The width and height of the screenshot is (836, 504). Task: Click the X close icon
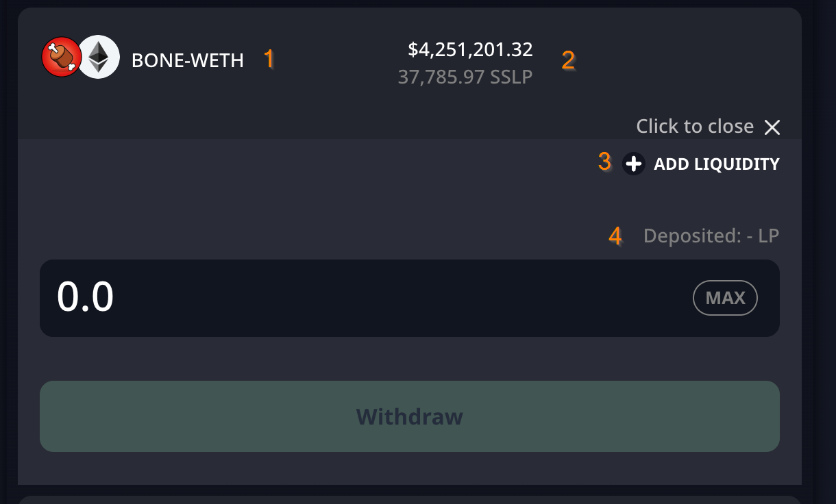772,127
